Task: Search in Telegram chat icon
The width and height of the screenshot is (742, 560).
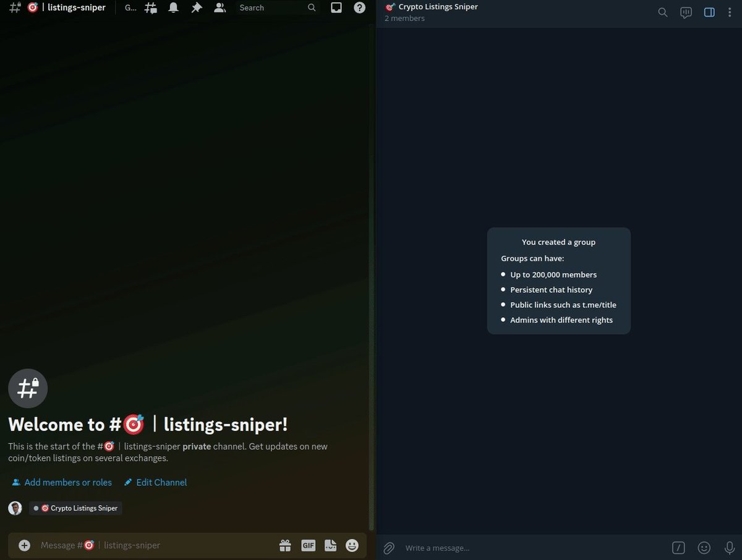Action: tap(662, 12)
